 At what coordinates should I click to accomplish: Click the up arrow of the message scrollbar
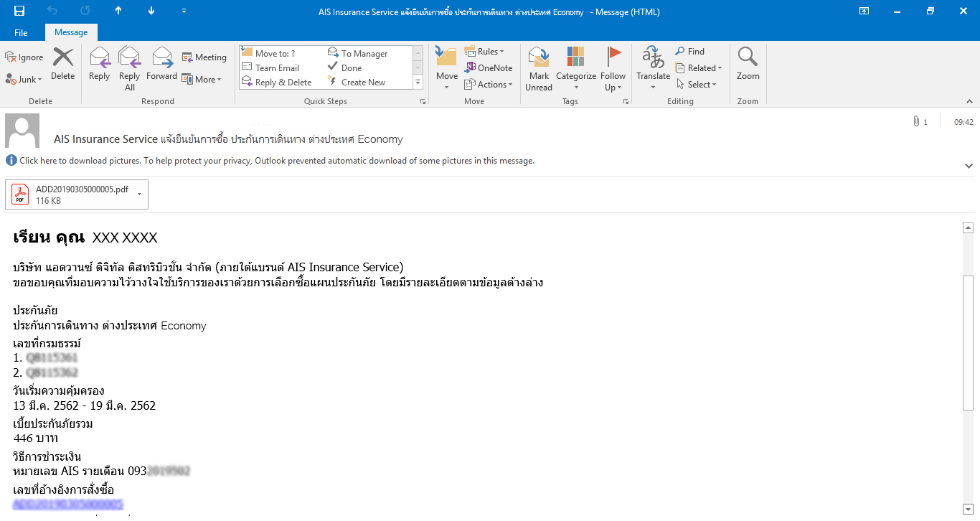(x=969, y=227)
